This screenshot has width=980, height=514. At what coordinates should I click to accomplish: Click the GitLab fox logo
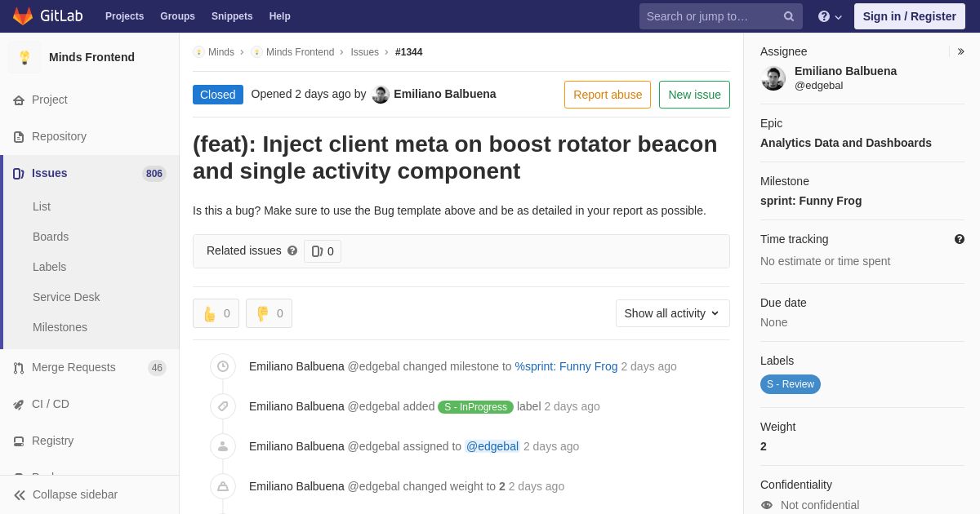click(x=23, y=16)
